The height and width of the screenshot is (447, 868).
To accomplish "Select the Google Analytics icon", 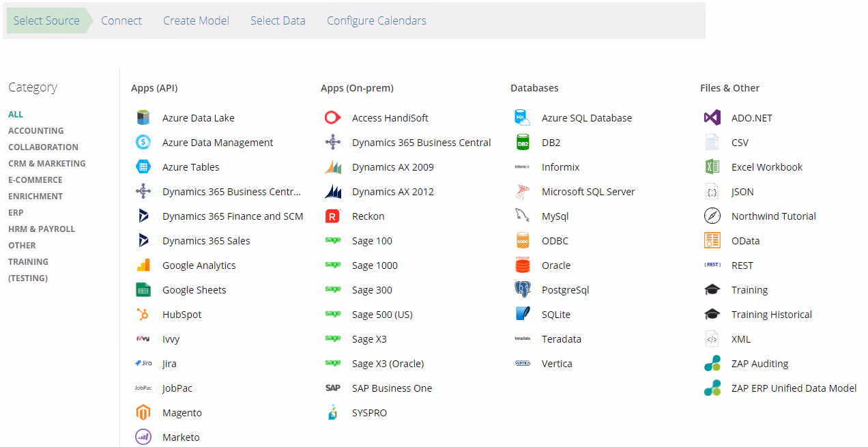I will coord(143,265).
